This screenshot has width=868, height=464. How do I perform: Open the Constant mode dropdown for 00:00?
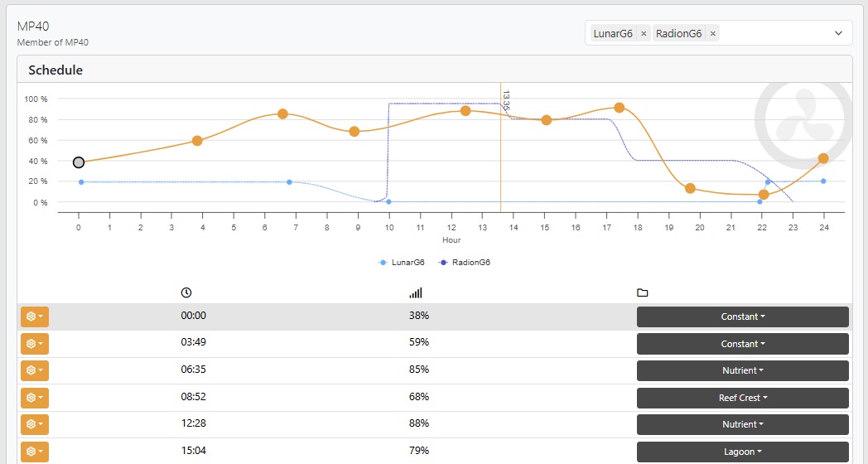[742, 317]
